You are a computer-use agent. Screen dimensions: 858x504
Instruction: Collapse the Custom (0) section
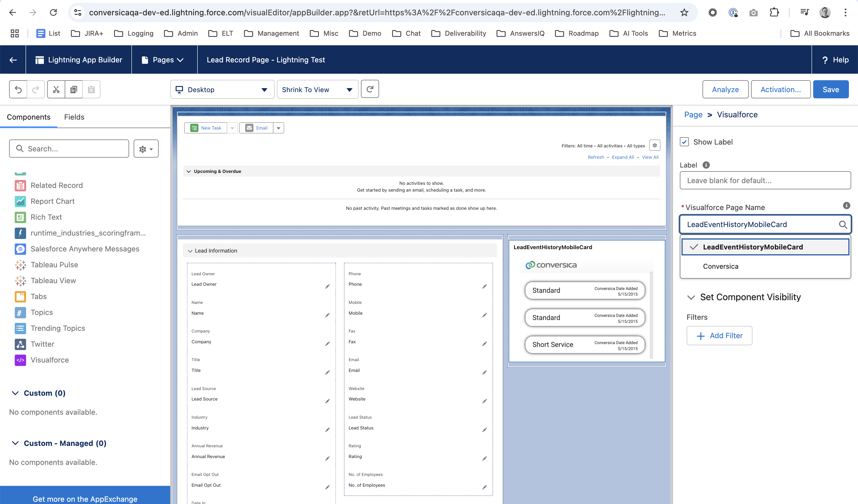pos(15,393)
